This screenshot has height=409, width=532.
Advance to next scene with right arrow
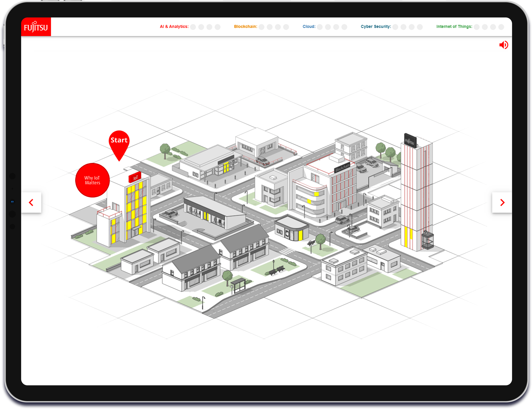(502, 202)
